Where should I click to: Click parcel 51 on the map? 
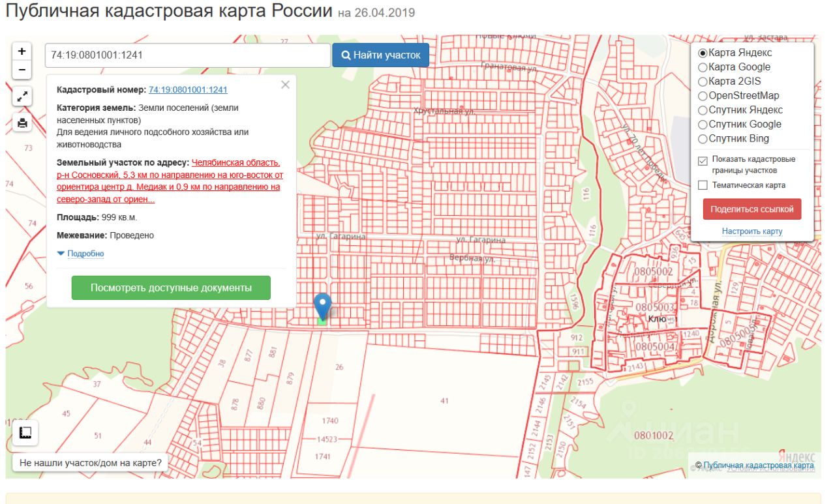click(x=98, y=436)
